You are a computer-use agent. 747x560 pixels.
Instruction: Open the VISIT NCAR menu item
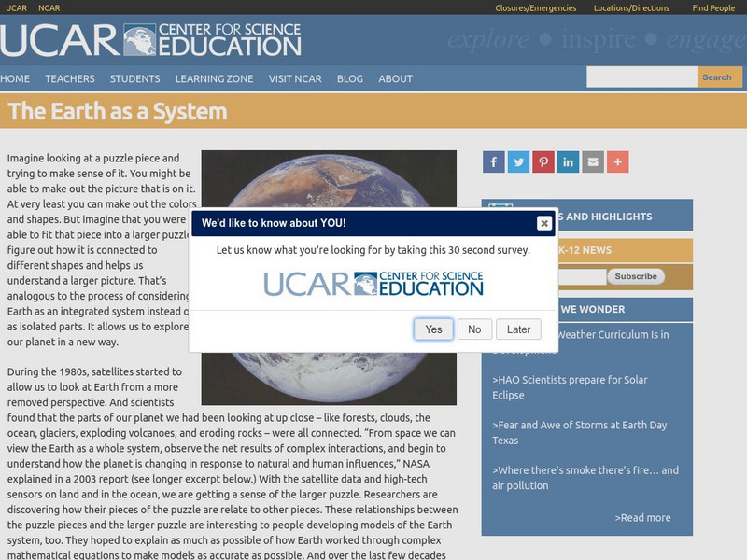(x=295, y=78)
